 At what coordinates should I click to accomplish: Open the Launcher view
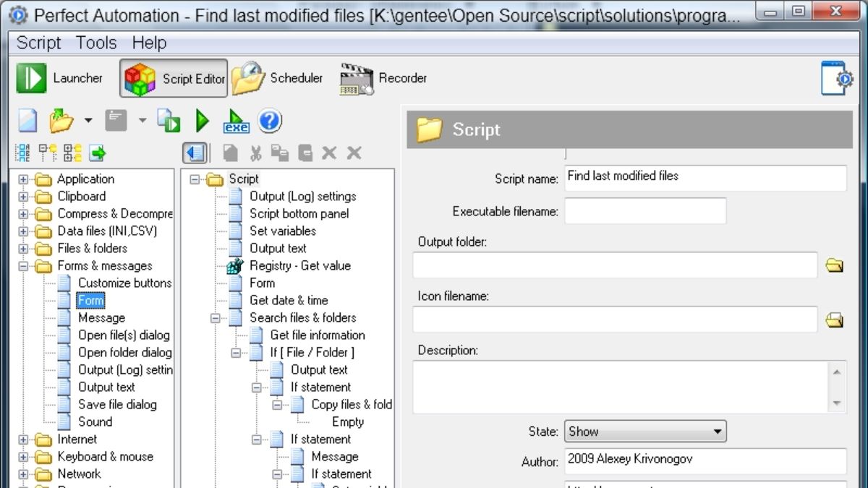tap(60, 78)
